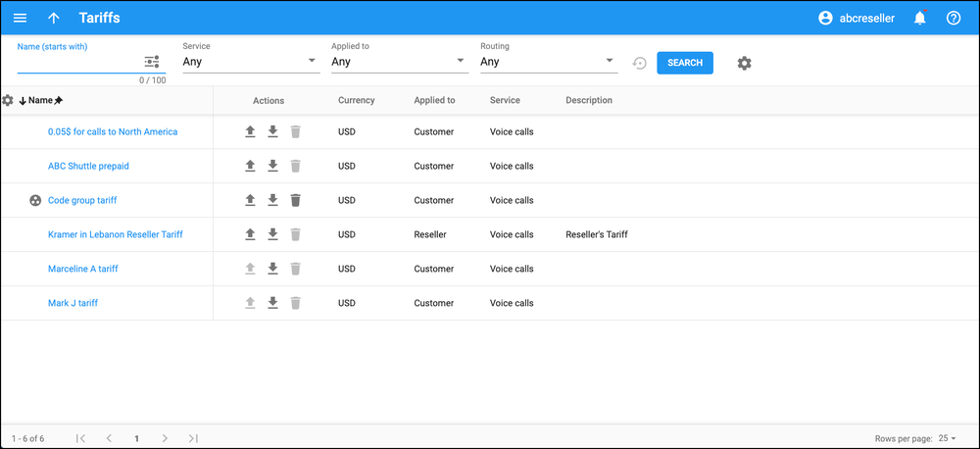980x449 pixels.
Task: Open the abcreseller user account menu
Action: pos(857,18)
